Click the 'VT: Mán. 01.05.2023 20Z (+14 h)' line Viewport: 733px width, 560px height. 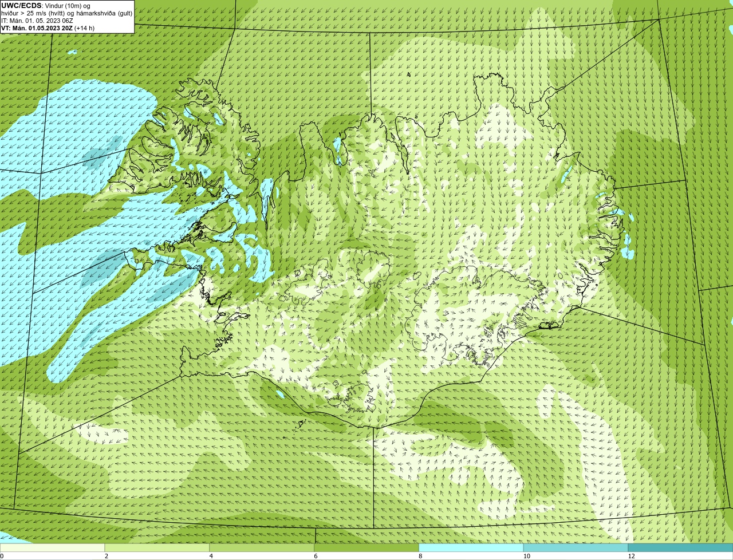[48, 28]
